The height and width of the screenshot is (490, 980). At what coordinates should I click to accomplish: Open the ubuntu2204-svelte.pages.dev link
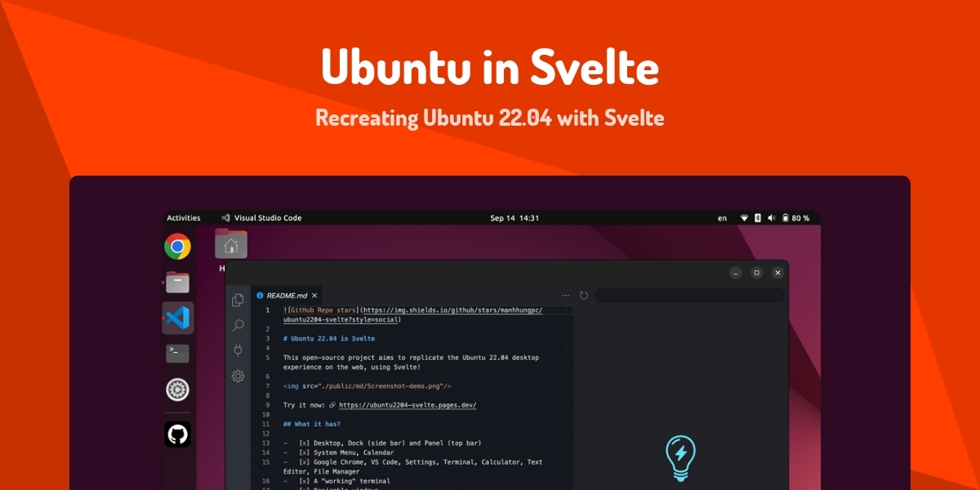408,405
